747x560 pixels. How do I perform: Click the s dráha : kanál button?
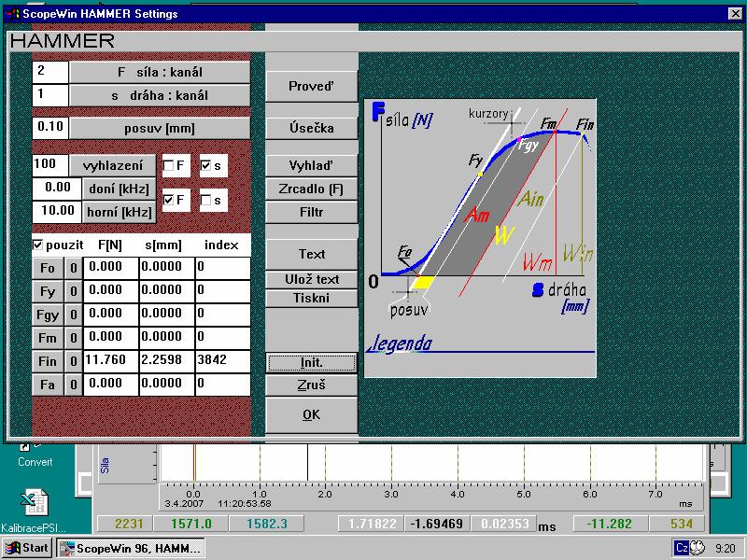pos(160,95)
